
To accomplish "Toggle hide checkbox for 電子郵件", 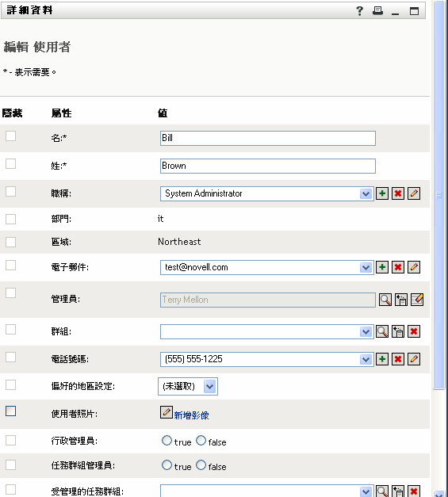I will point(11,266).
